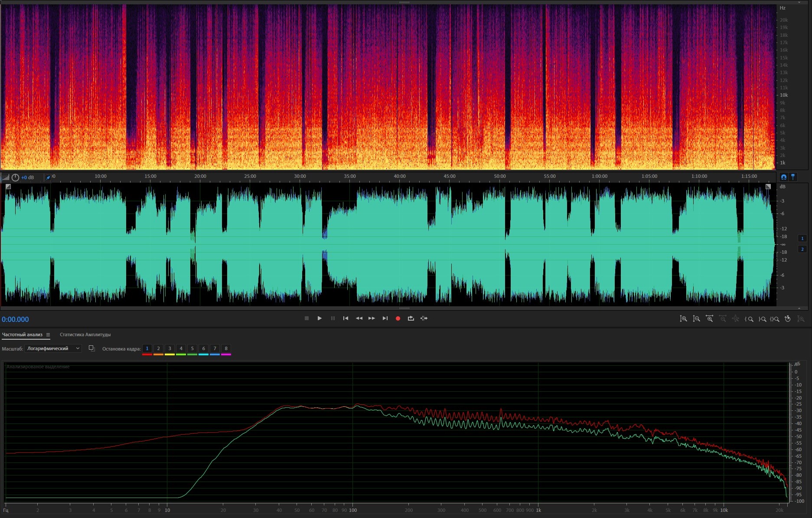
Task: Click hold frame button 3
Action: click(170, 348)
